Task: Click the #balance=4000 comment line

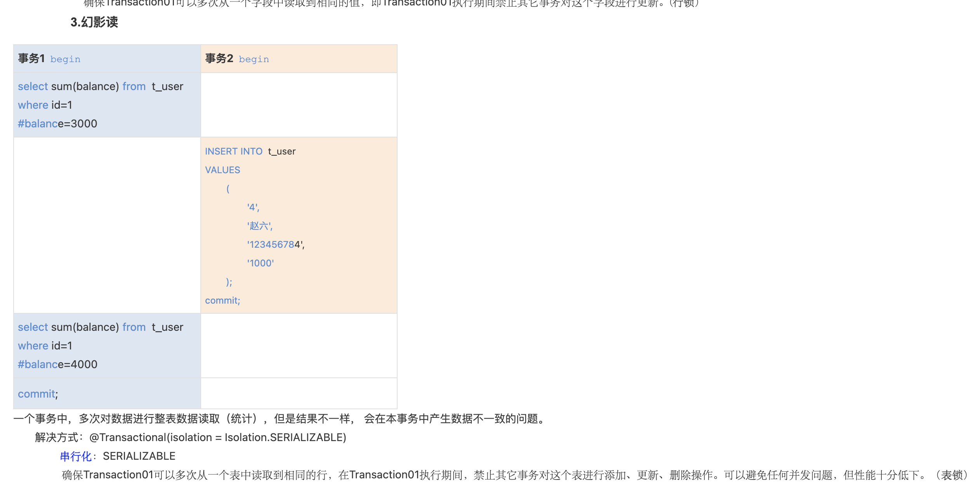Action: (x=57, y=364)
